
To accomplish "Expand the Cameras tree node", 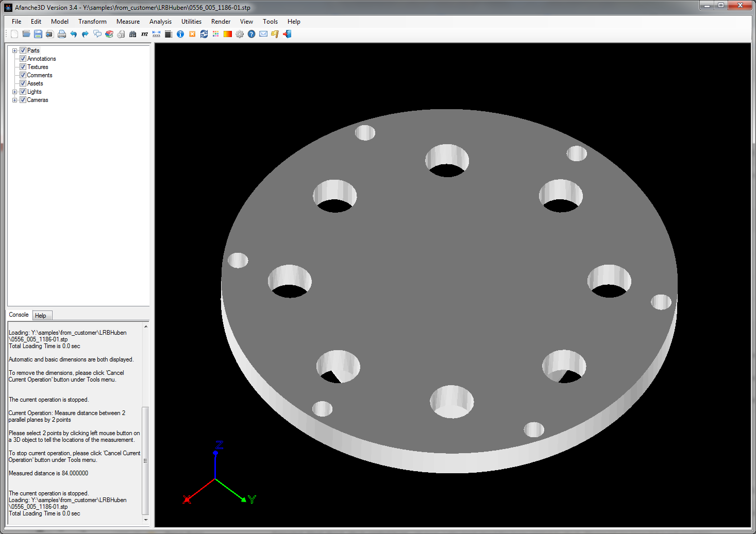I will (x=15, y=100).
